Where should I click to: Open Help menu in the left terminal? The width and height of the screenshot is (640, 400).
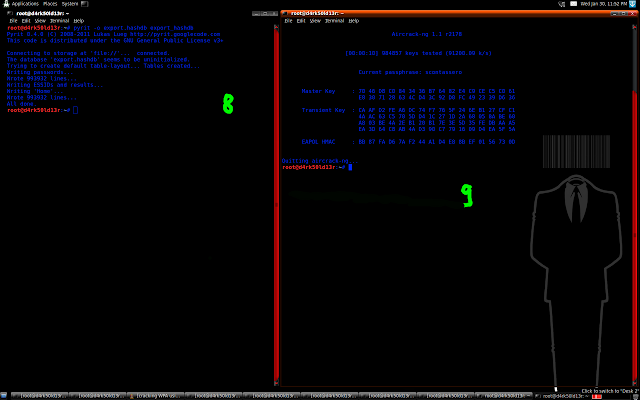pos(78,20)
